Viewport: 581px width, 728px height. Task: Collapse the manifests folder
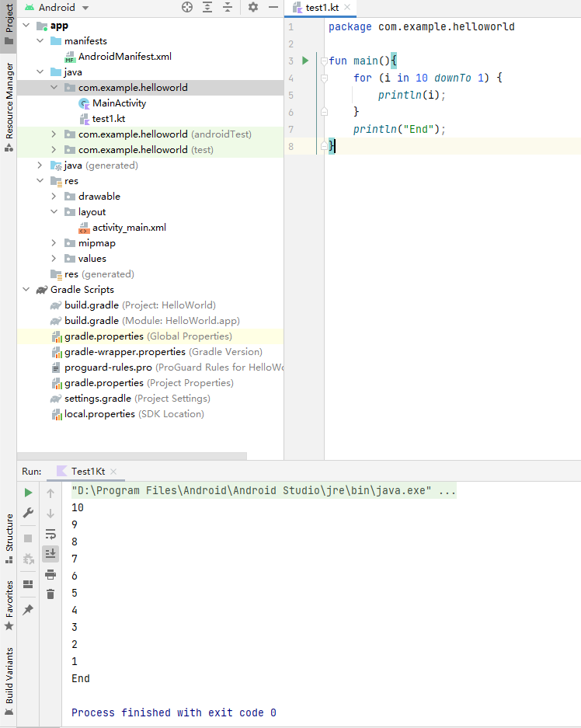(40, 41)
